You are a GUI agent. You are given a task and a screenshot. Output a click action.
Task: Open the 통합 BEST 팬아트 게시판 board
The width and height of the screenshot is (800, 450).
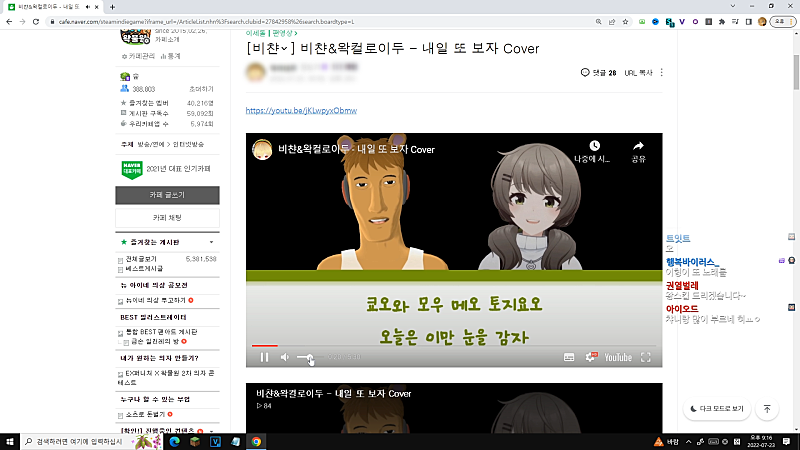click(x=161, y=332)
